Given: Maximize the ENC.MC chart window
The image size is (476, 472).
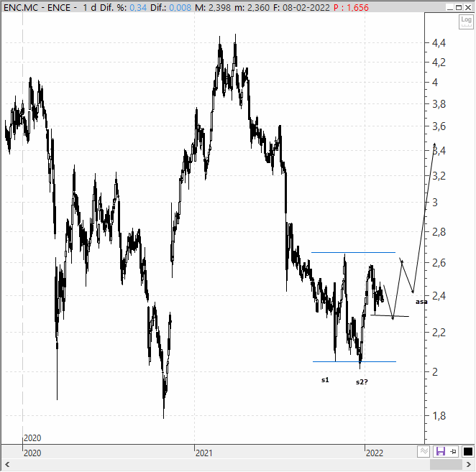Looking at the screenshot, I should tap(459, 7).
